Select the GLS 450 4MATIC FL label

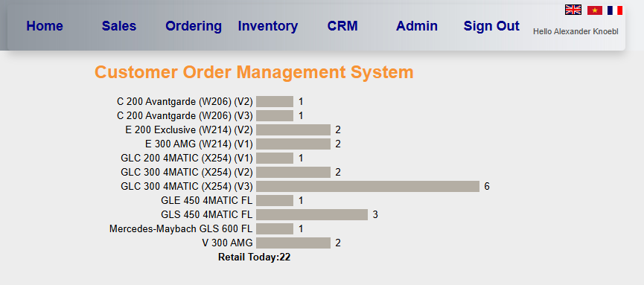pos(207,215)
